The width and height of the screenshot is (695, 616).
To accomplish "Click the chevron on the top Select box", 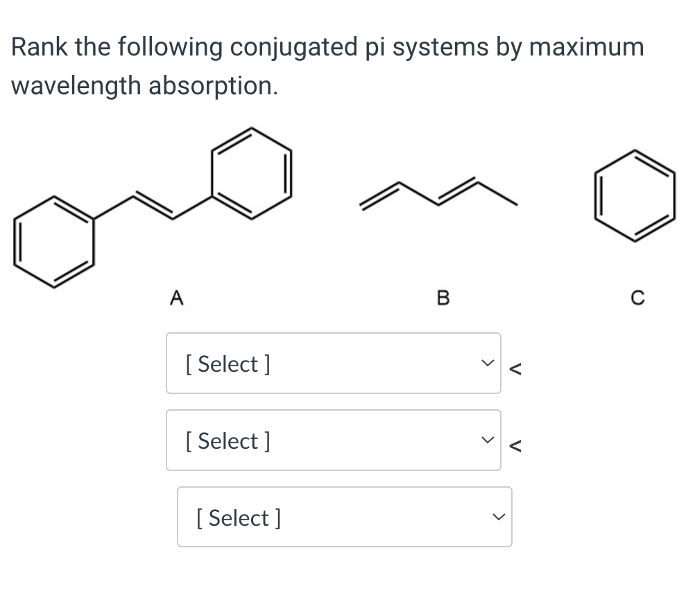I will pyautogui.click(x=488, y=361).
